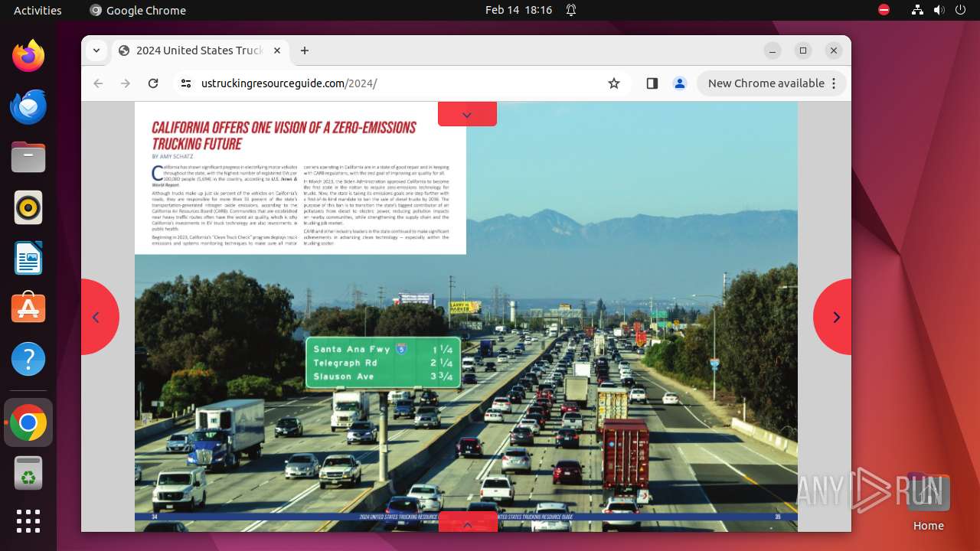Screen dimensions: 980x551
Task: Open the network status icon
Action: coord(918,10)
